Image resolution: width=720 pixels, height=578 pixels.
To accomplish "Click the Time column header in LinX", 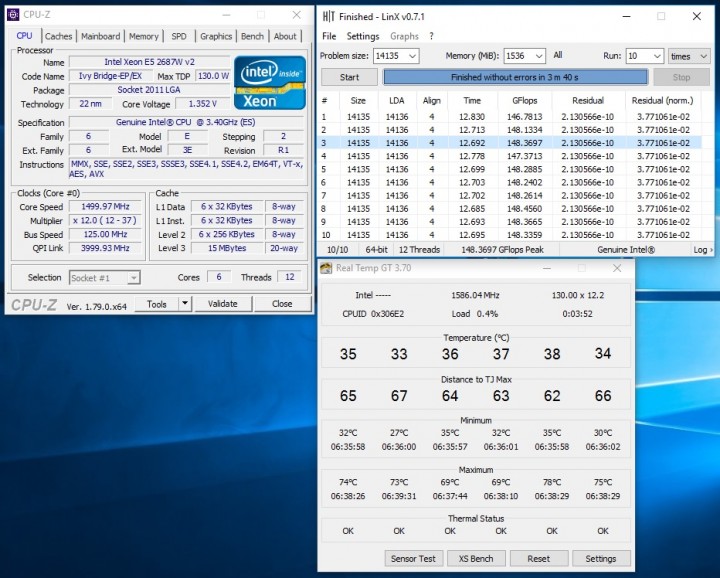I will 472,101.
